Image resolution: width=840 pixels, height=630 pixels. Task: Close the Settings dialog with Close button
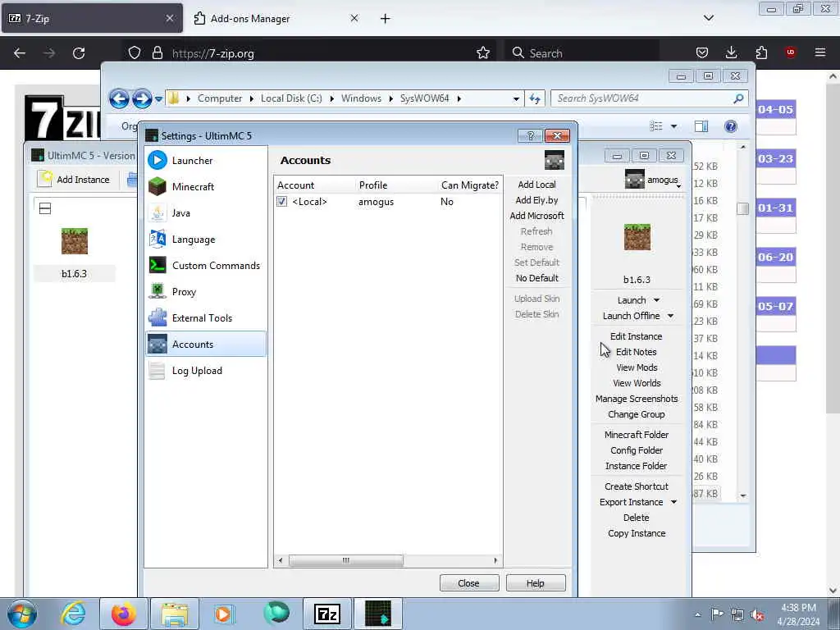pyautogui.click(x=468, y=583)
